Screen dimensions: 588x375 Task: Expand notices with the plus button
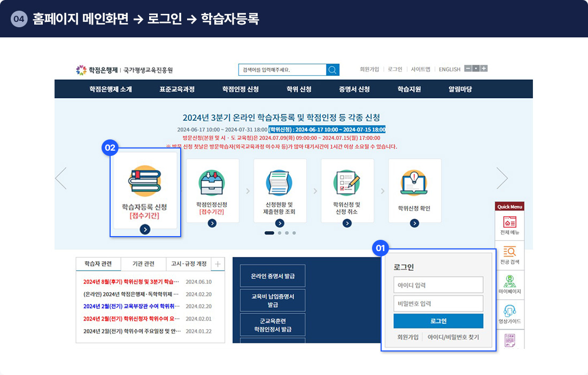(218, 264)
